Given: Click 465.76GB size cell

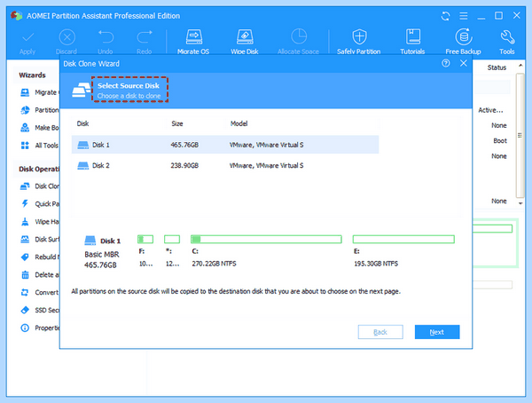Looking at the screenshot, I should coord(184,145).
